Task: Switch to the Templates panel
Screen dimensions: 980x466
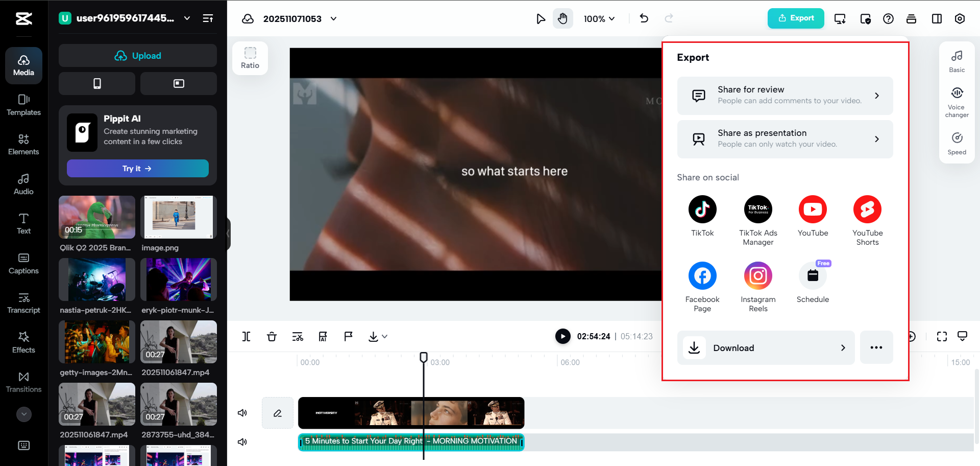Action: [23, 105]
